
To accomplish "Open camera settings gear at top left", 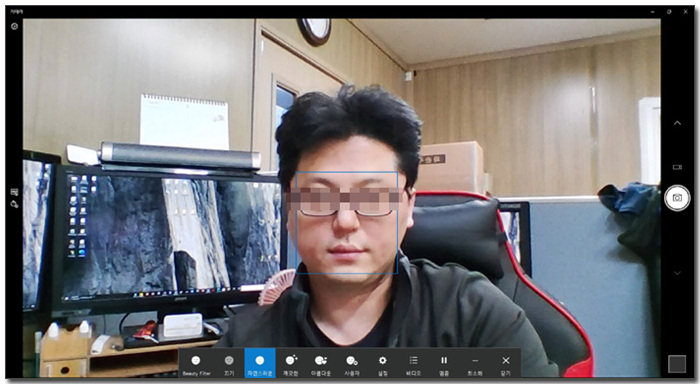I will pos(14,26).
